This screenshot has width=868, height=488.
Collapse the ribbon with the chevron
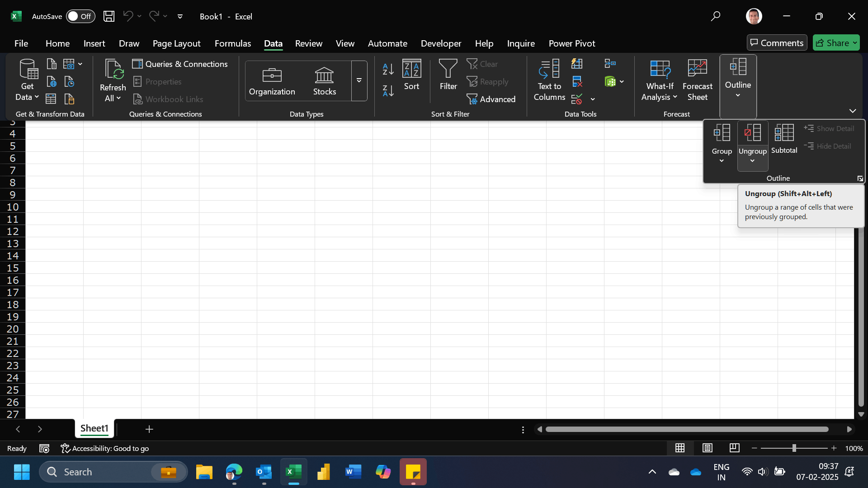(852, 111)
